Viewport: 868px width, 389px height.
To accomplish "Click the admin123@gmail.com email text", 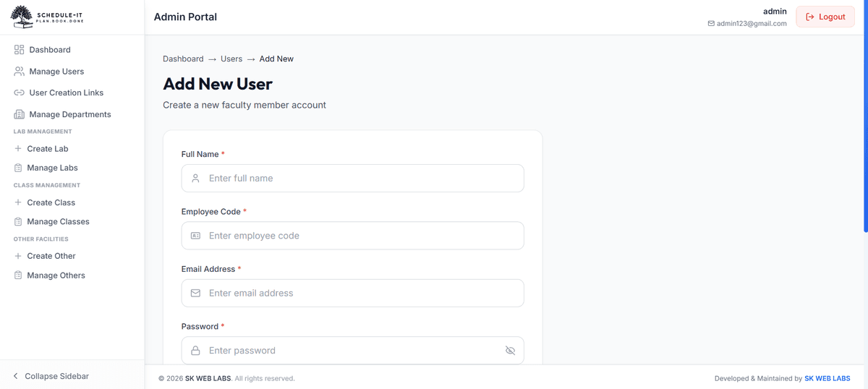I will 752,24.
